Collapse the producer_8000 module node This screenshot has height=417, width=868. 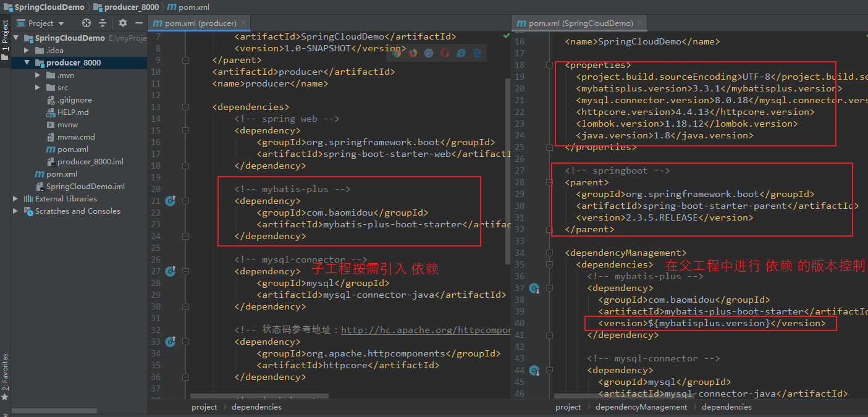pos(27,63)
